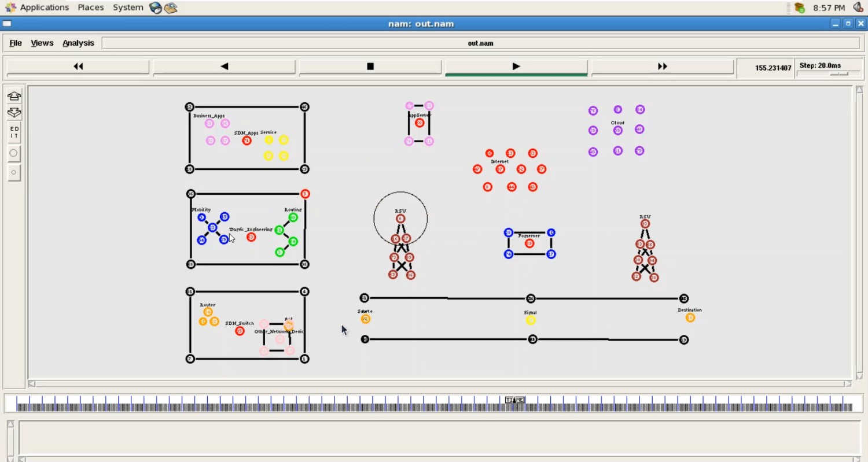Fast forward the animation
Image resolution: width=868 pixels, height=462 pixels.
point(663,66)
